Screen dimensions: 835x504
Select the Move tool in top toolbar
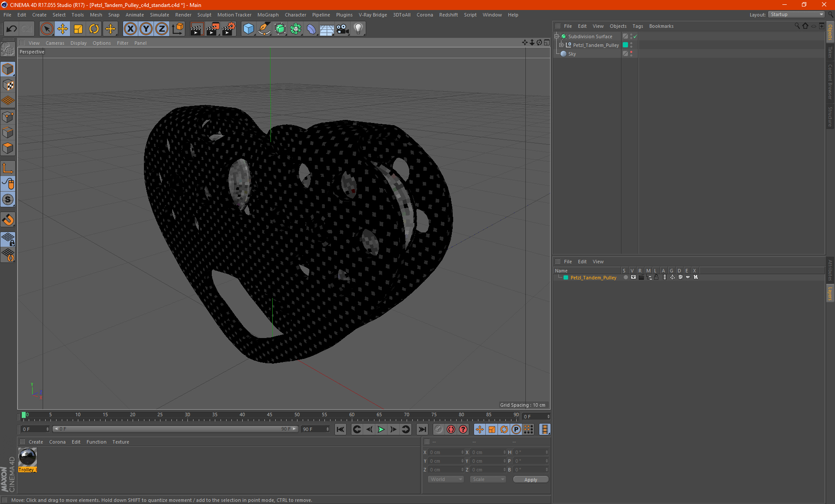point(63,29)
